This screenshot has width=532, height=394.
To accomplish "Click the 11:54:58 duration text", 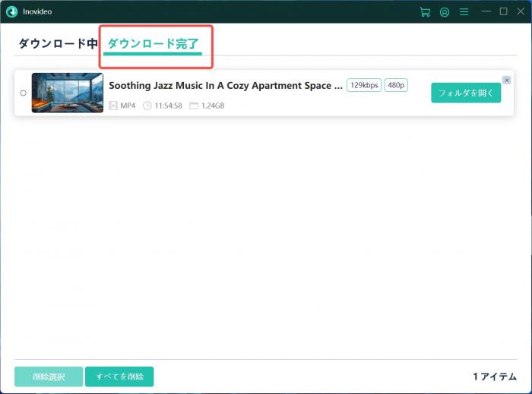I will click(x=168, y=106).
